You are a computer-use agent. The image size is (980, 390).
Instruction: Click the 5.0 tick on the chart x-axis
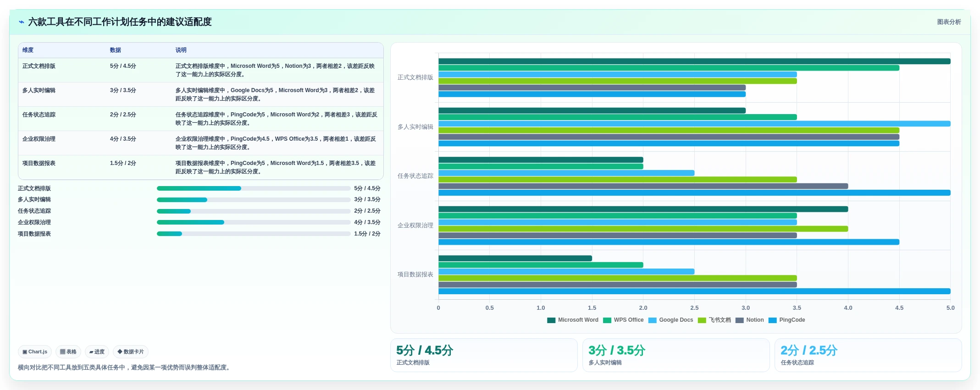click(x=951, y=308)
